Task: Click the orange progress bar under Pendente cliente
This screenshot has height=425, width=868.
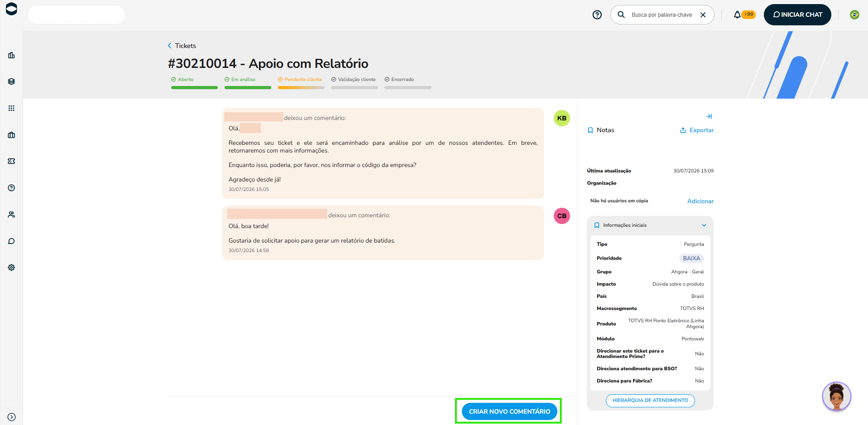Action: (x=301, y=88)
